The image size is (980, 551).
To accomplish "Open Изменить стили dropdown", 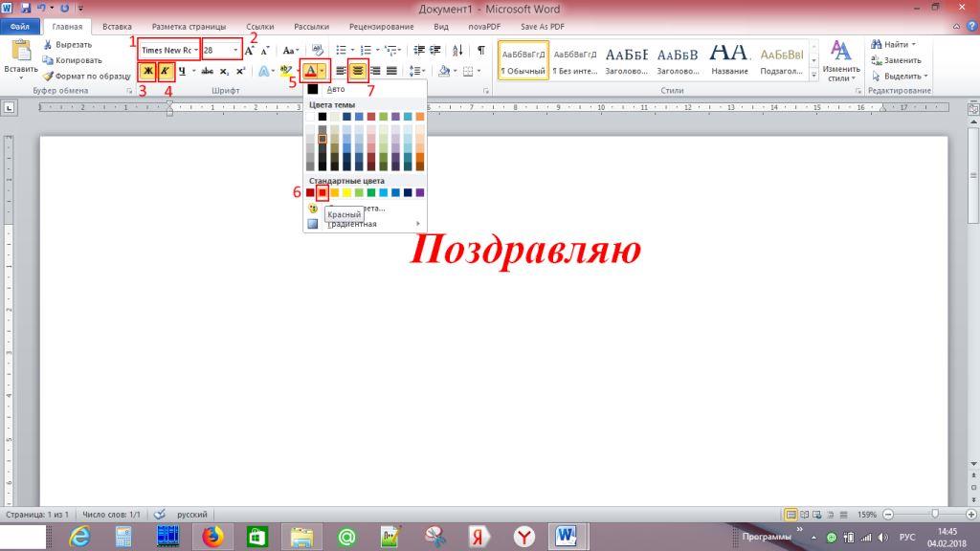I will point(840,60).
